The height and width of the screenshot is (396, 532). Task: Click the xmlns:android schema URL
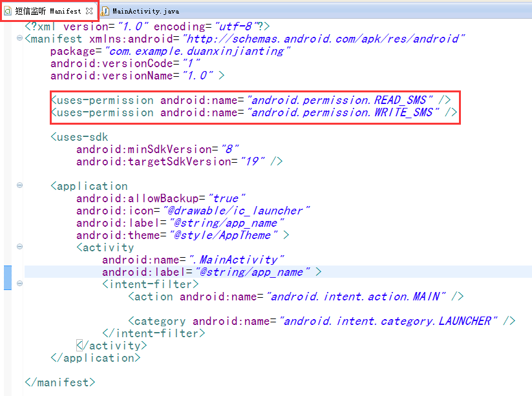[x=324, y=39]
